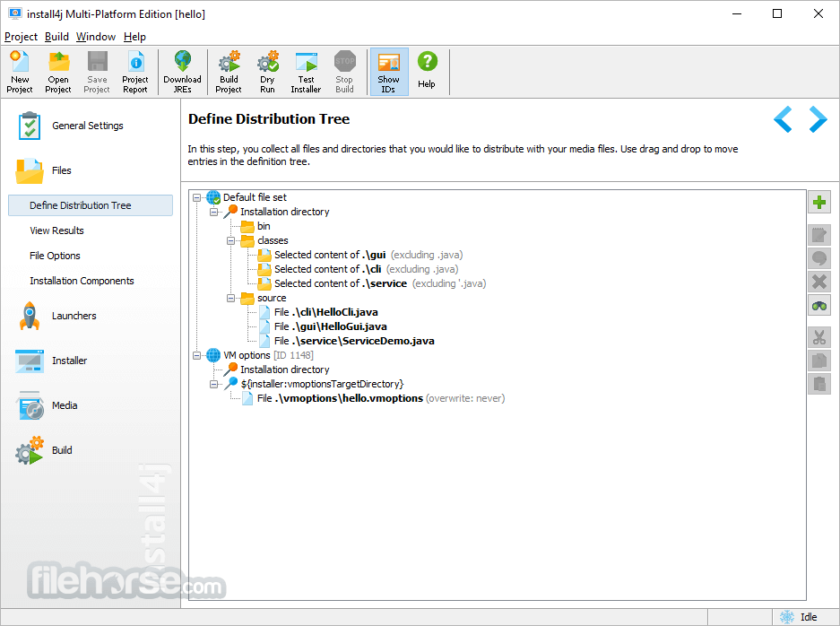Click the comment bubble icon
Viewport: 840px width, 626px height.
(x=819, y=258)
